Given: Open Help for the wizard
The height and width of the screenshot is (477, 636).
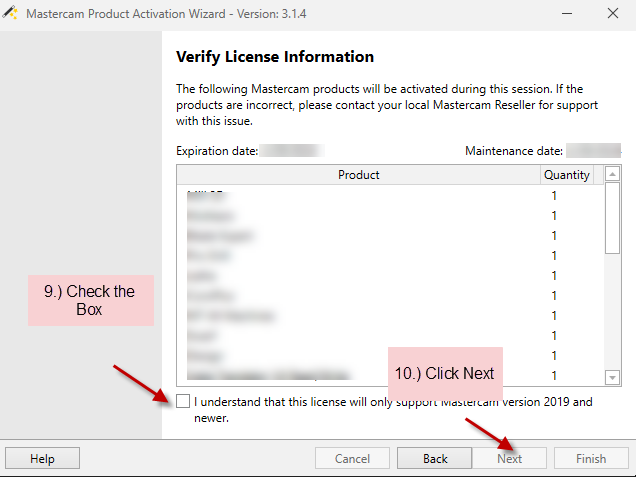Looking at the screenshot, I should (x=42, y=458).
